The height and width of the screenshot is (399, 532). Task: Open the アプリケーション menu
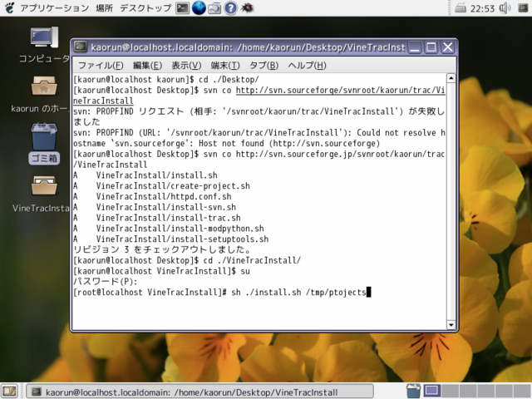click(55, 7)
